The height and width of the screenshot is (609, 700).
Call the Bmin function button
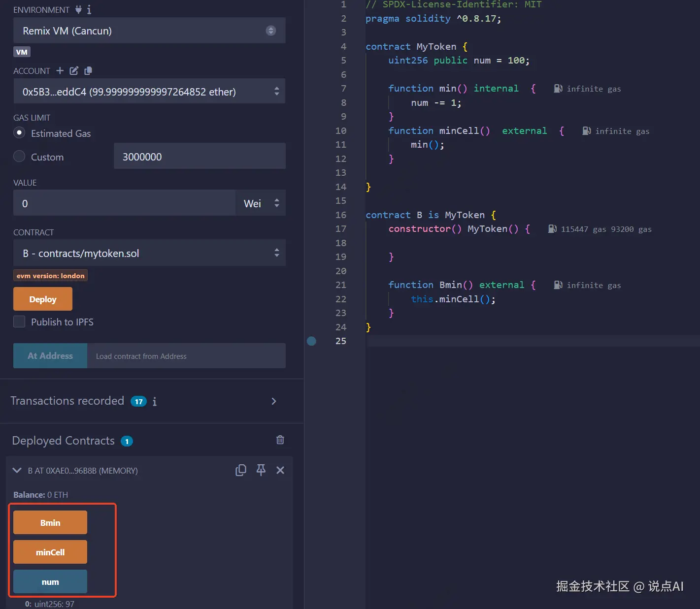tap(50, 522)
